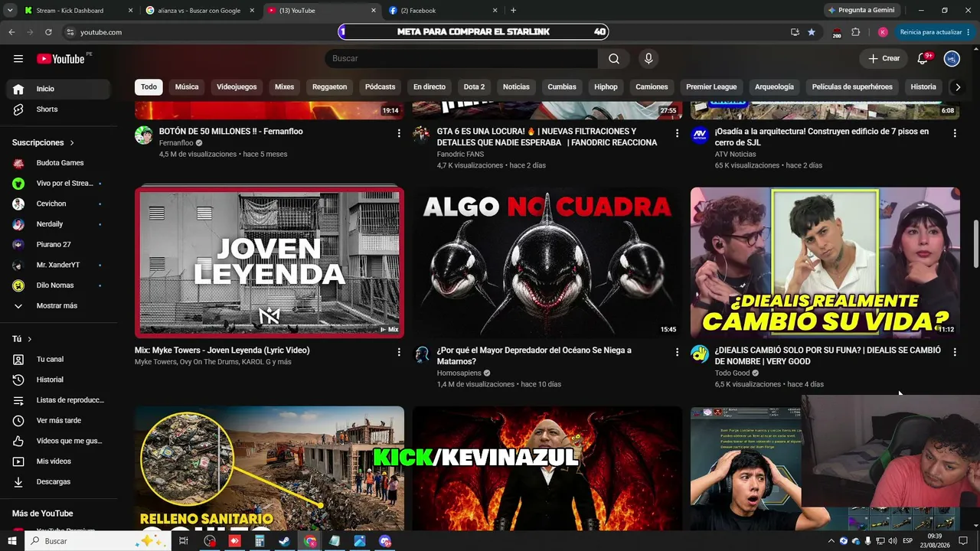Go to the YouTube logo home link
980x551 pixels.
point(60,59)
